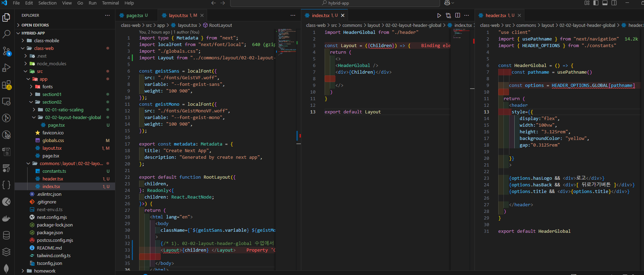Toggle the bottom panel visibility

click(605, 3)
